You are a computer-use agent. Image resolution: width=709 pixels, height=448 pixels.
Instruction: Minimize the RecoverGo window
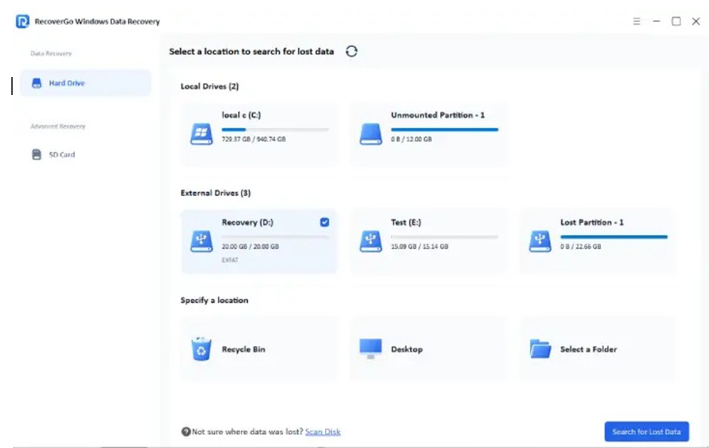pyautogui.click(x=656, y=21)
